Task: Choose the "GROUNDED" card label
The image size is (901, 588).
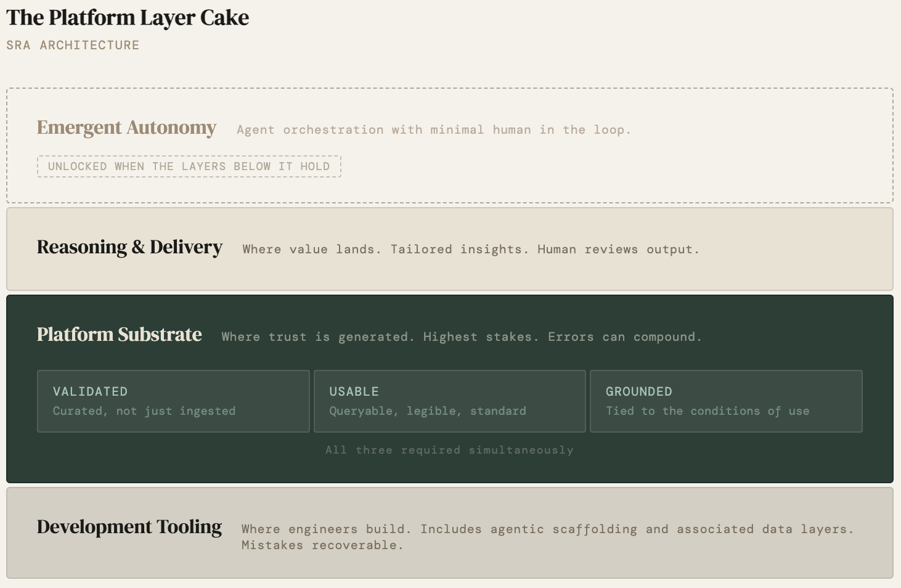Action: click(638, 391)
